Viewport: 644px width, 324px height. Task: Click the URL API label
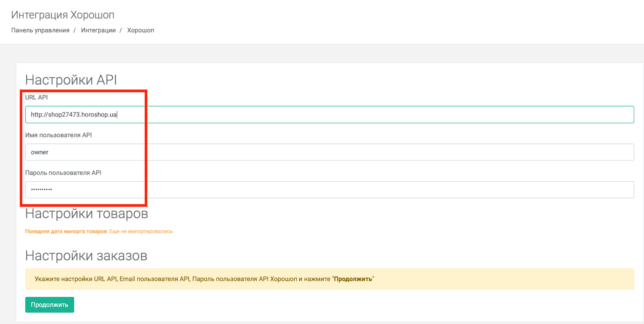[37, 98]
